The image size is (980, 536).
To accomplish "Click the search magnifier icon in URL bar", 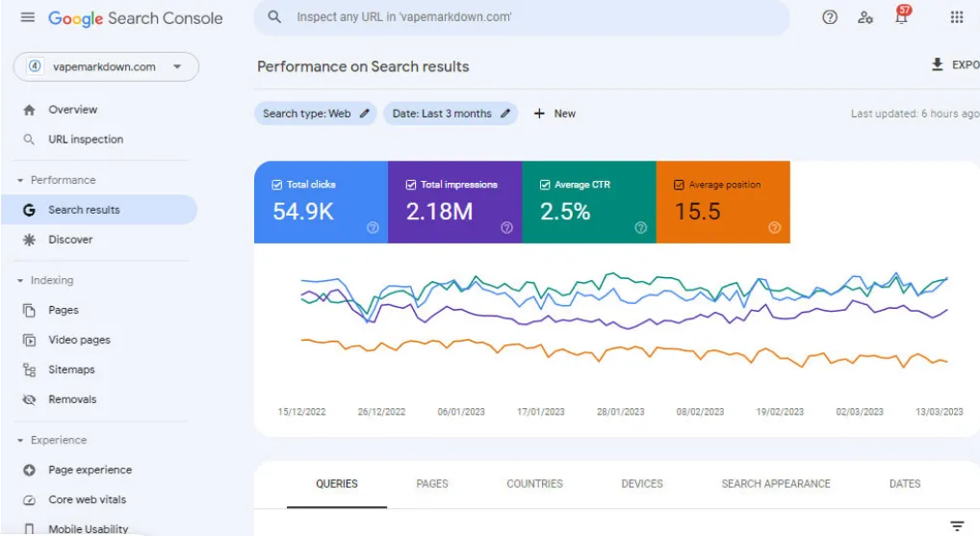I will (x=274, y=17).
